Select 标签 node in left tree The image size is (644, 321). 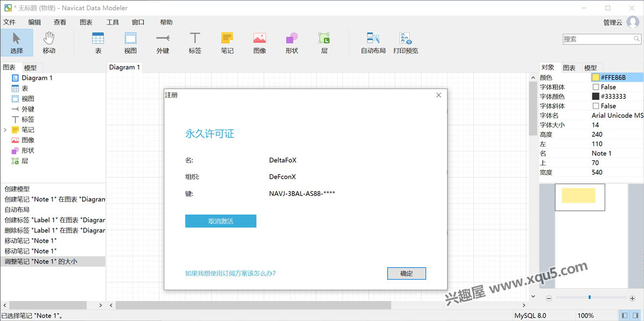[x=28, y=119]
